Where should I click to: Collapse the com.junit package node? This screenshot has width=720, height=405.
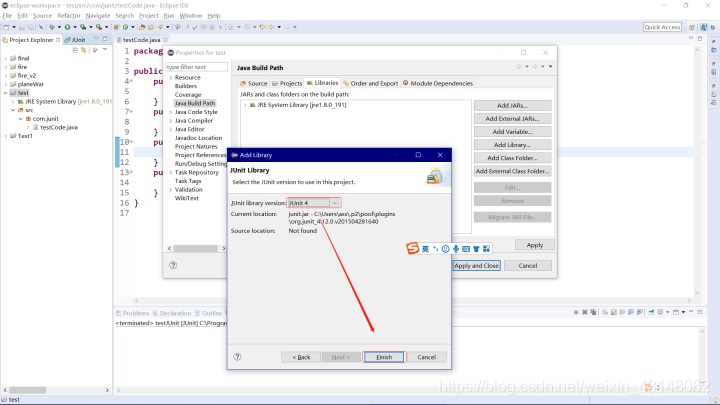click(21, 118)
